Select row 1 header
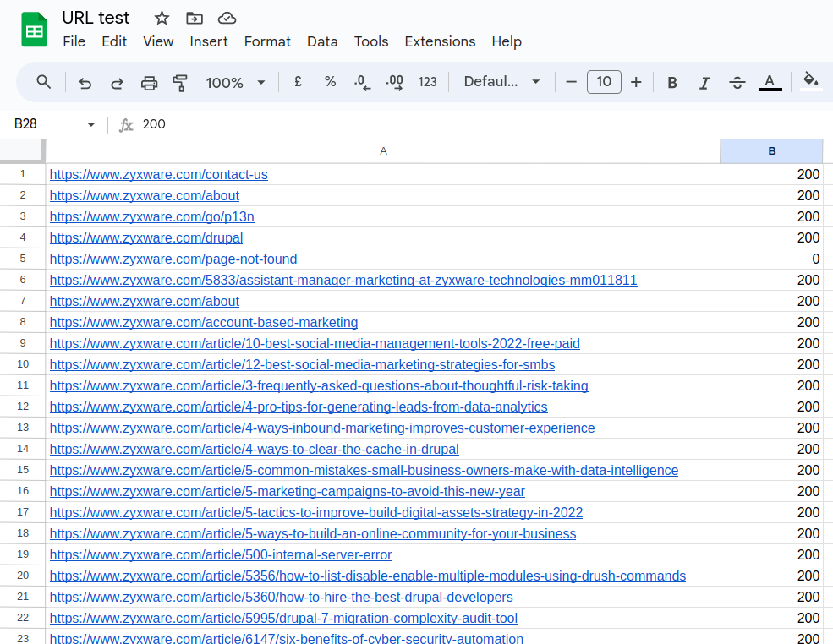Image resolution: width=833 pixels, height=644 pixels. 22,174
